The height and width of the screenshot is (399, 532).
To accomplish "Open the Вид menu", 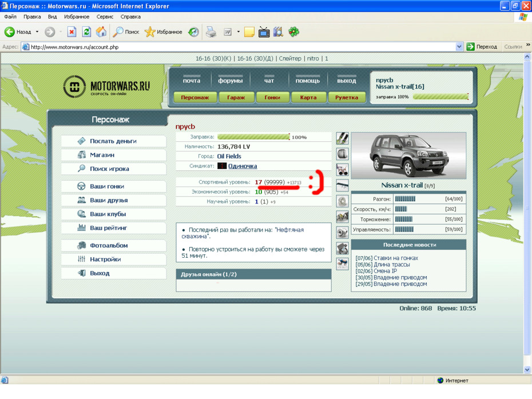I will (x=52, y=17).
